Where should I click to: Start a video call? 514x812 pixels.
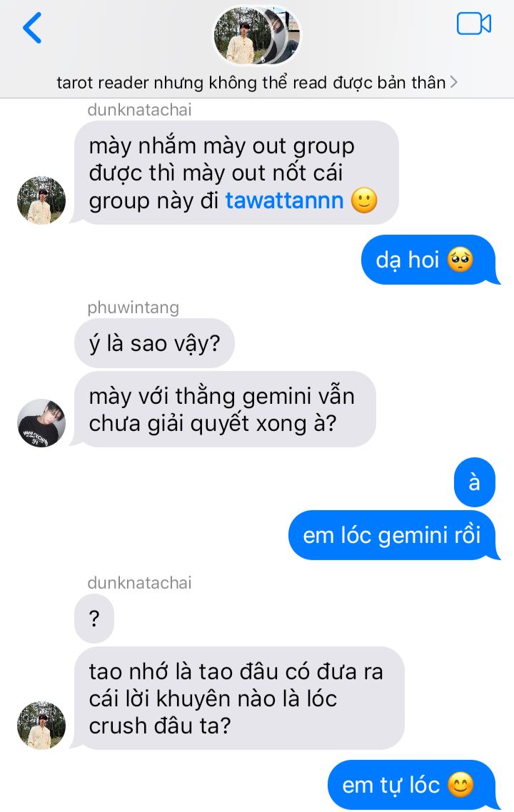(x=473, y=24)
